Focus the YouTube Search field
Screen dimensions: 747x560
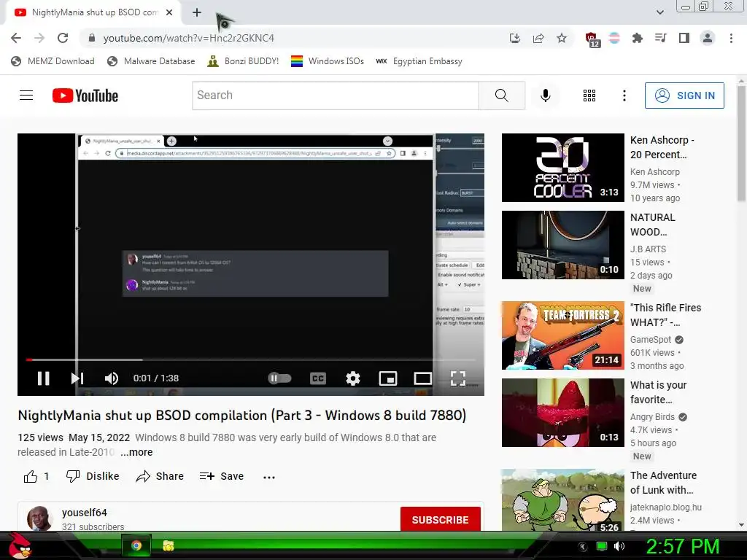(336, 96)
